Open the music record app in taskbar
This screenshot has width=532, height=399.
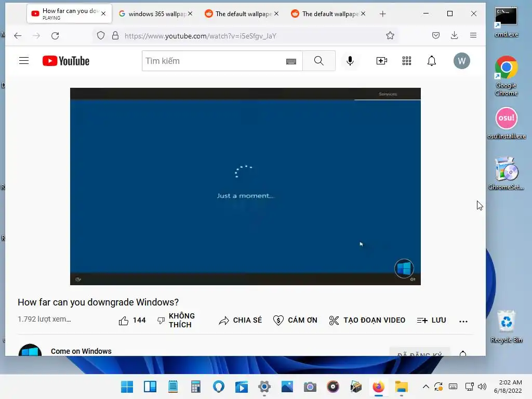click(333, 387)
